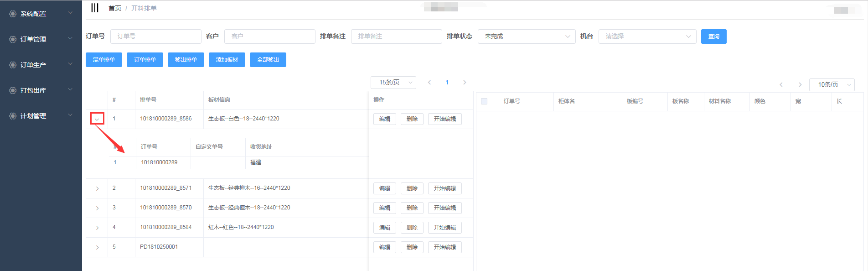Screen dimensions: 868x271
Task: Toggle the select-all checkbox in right table header
Action: [x=484, y=101]
